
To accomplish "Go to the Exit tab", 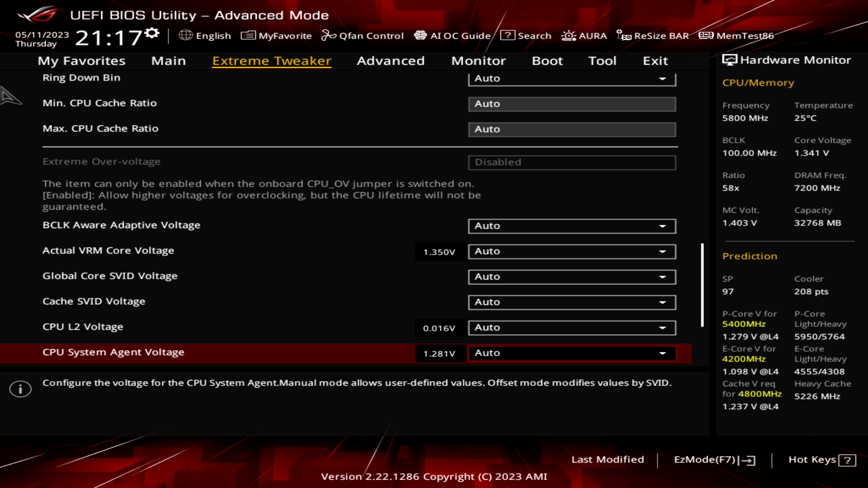I will coord(655,61).
